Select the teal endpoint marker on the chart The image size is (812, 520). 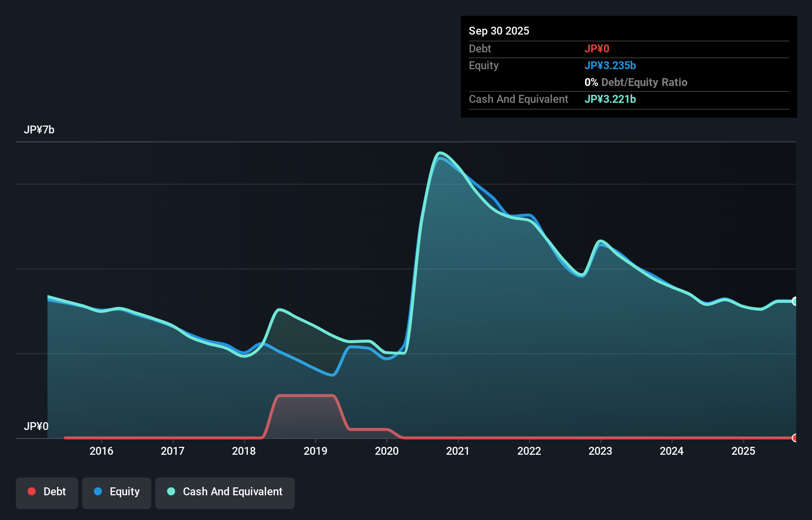[x=795, y=301]
